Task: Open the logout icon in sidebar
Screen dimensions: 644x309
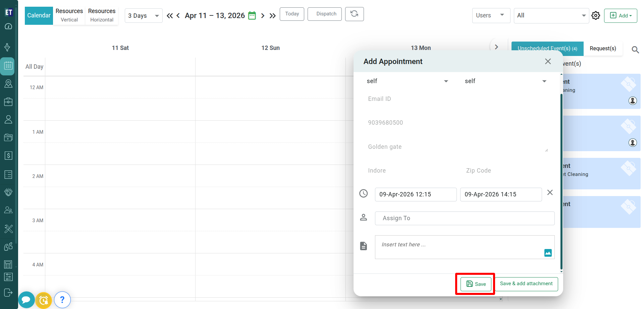Action: click(x=8, y=293)
